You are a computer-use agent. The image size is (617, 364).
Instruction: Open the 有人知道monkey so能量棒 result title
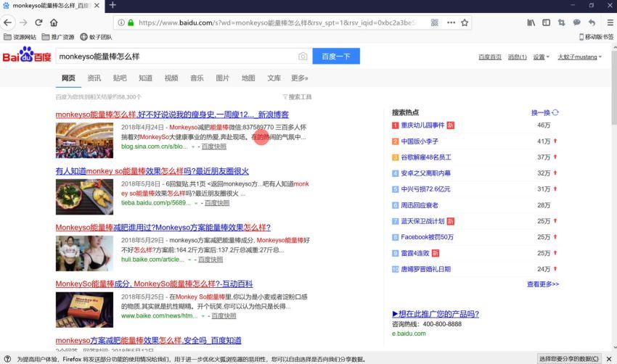click(152, 171)
